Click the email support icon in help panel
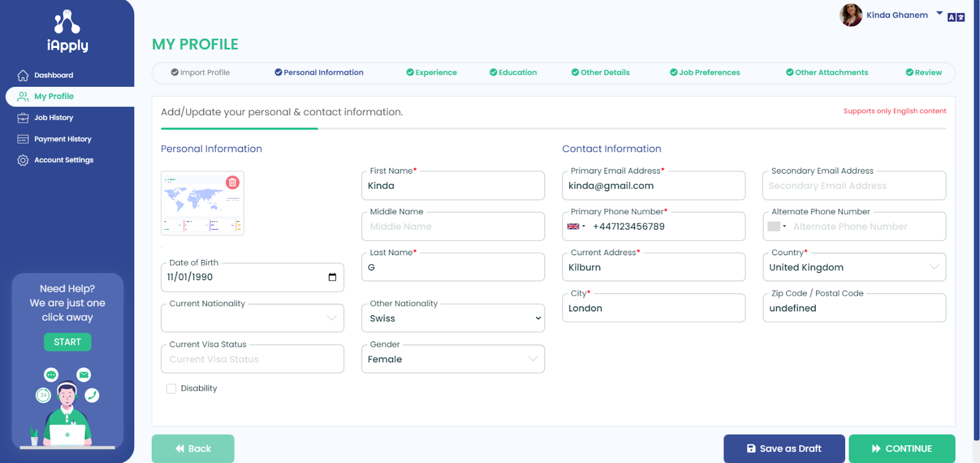Viewport: 980px width, 463px height. (x=84, y=375)
